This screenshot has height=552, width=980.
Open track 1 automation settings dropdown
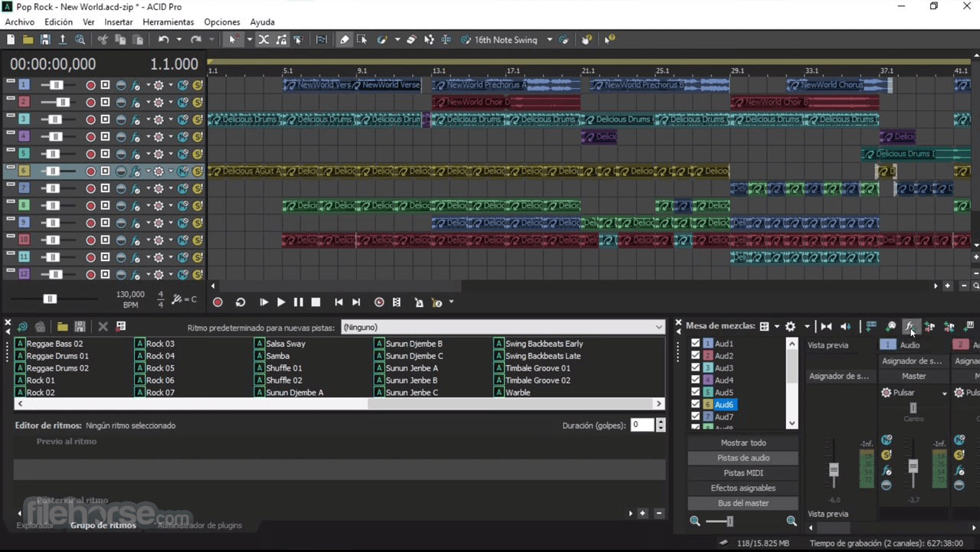(170, 85)
